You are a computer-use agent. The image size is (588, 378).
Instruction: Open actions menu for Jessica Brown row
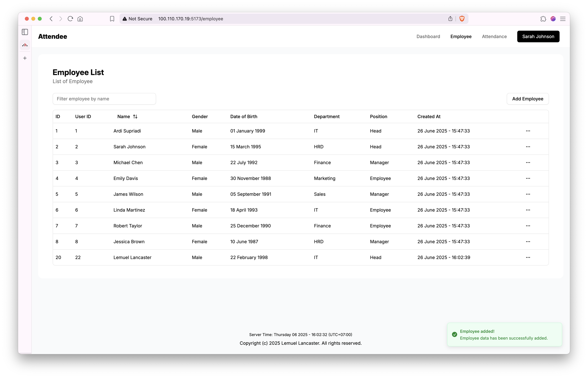(x=528, y=242)
